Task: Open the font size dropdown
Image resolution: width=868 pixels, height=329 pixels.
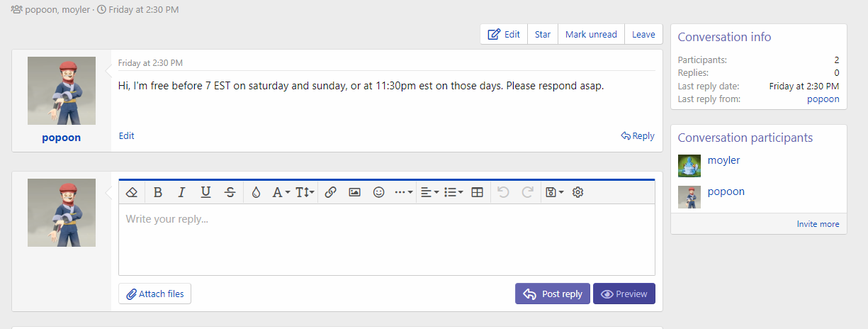Action: tap(305, 192)
